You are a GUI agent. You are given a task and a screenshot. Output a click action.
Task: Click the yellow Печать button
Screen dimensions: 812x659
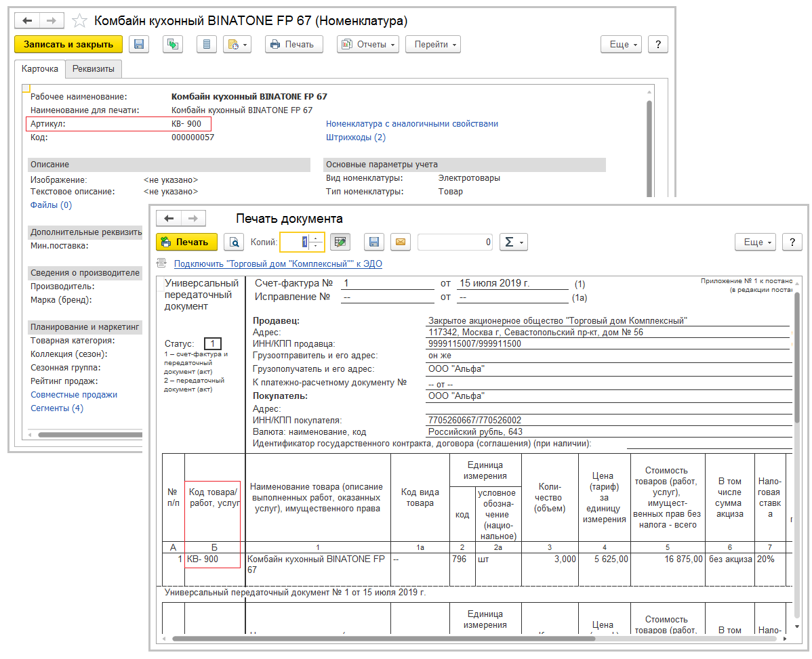186,242
